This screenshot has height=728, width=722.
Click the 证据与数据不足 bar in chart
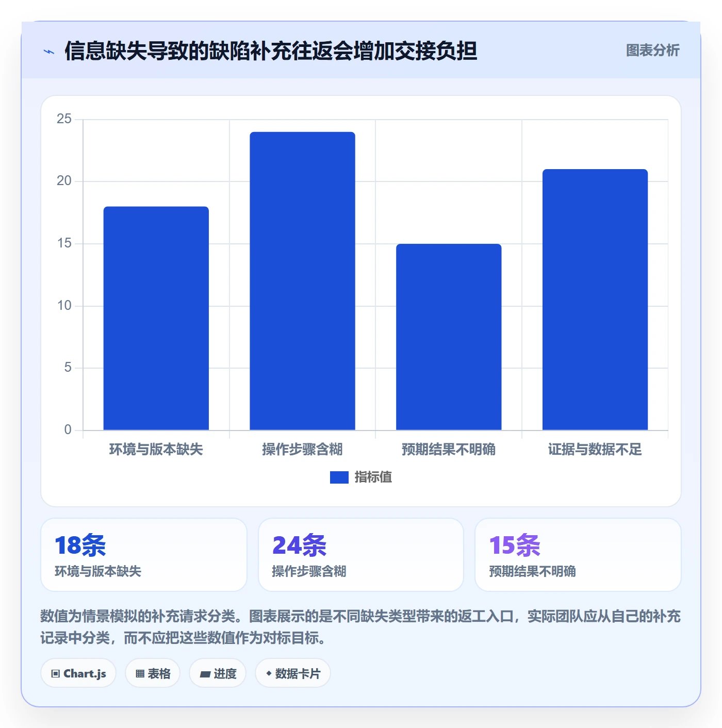(595, 300)
